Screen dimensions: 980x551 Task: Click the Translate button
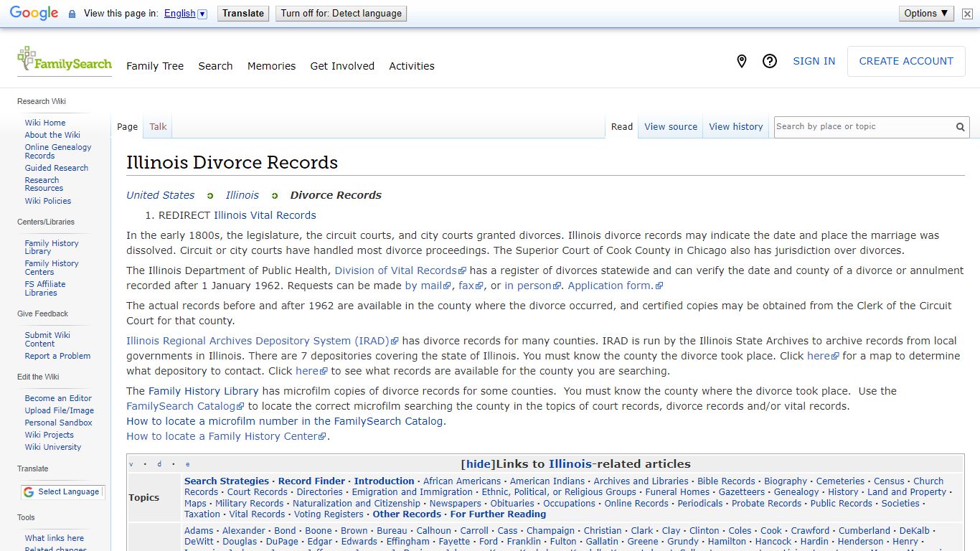243,14
